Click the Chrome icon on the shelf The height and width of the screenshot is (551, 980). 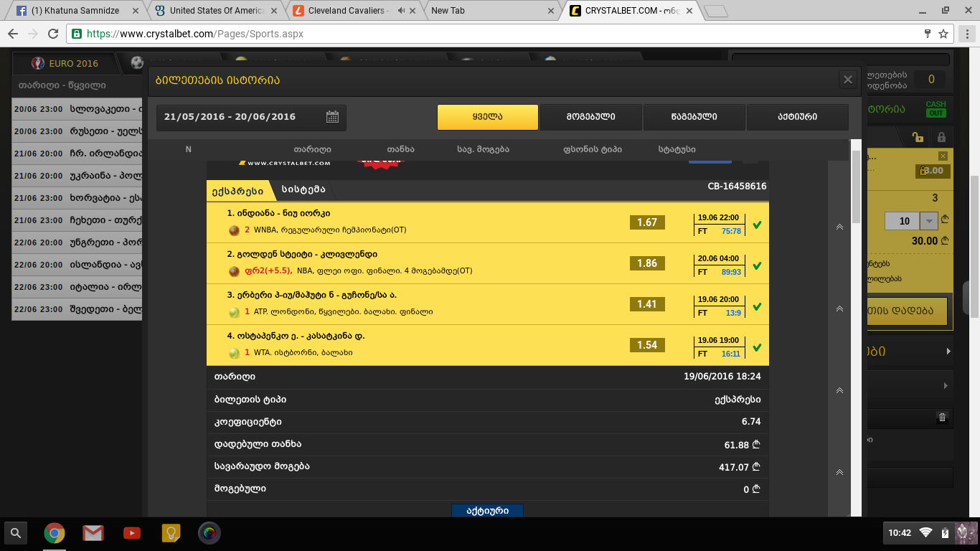tap(55, 533)
